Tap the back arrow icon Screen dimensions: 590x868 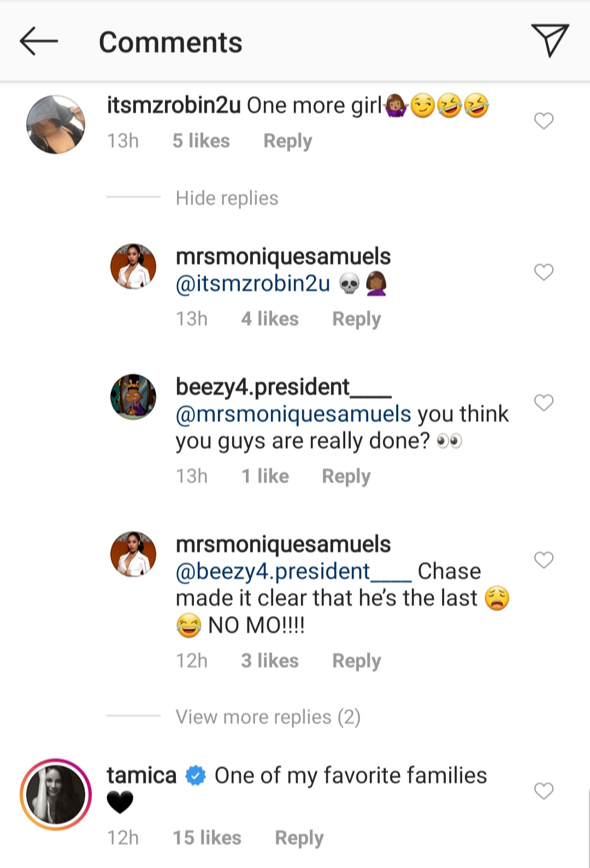[38, 42]
